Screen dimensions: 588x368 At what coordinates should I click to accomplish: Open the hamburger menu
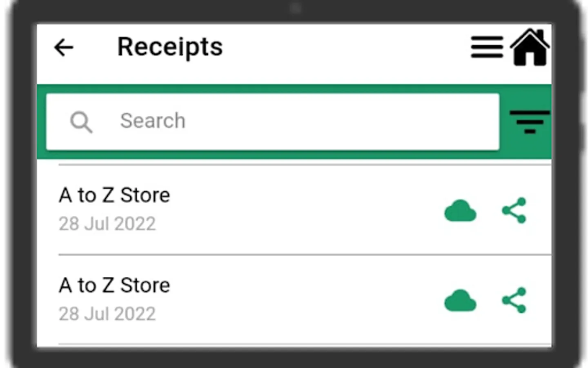pos(487,47)
